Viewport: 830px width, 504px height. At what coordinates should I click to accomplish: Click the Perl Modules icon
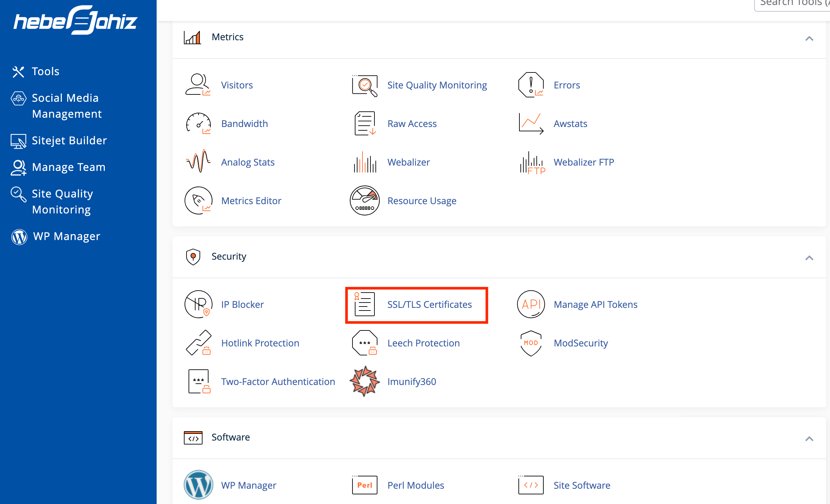(364, 485)
